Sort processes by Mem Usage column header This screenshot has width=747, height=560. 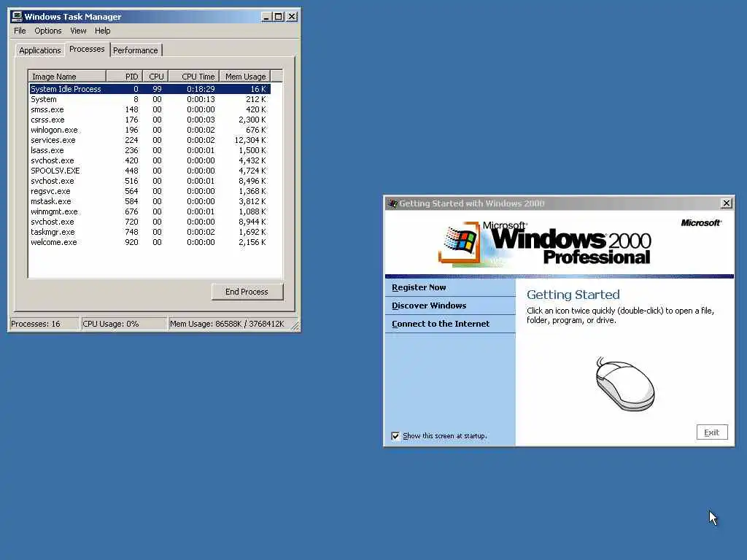coord(245,76)
